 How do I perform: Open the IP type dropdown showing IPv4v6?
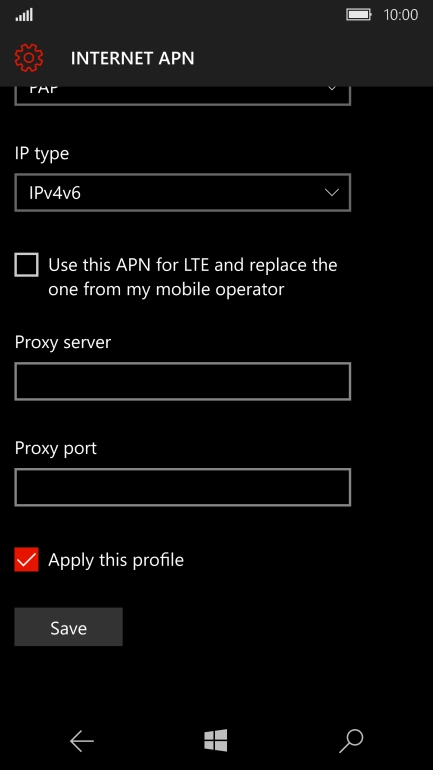(x=183, y=192)
